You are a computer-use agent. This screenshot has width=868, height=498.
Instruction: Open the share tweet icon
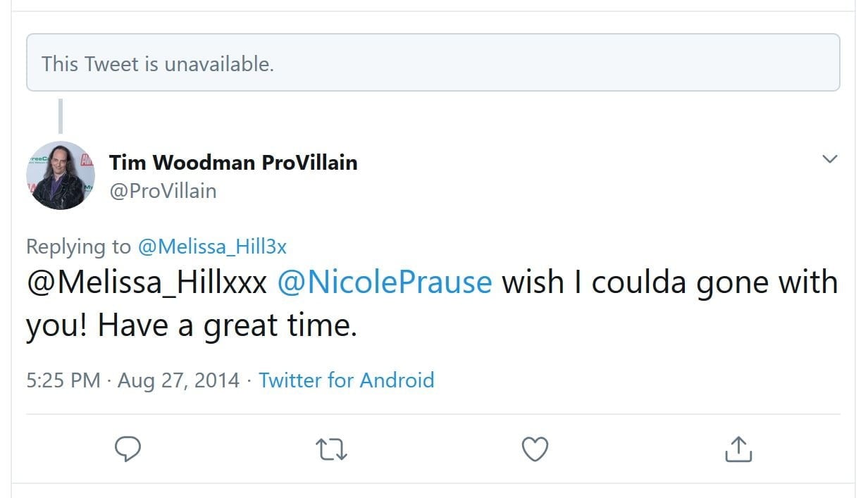(738, 449)
